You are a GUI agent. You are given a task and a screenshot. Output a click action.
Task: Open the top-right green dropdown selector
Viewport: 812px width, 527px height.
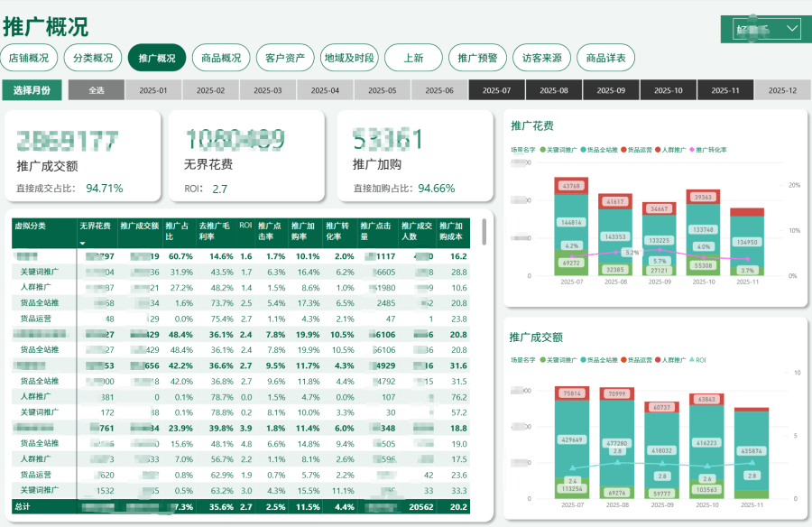[x=761, y=29]
